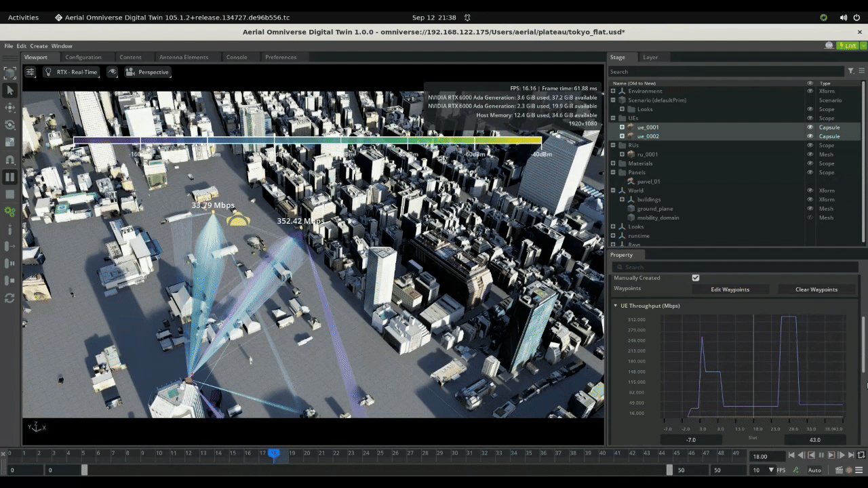Toggle visibility of Environment prim

[810, 91]
